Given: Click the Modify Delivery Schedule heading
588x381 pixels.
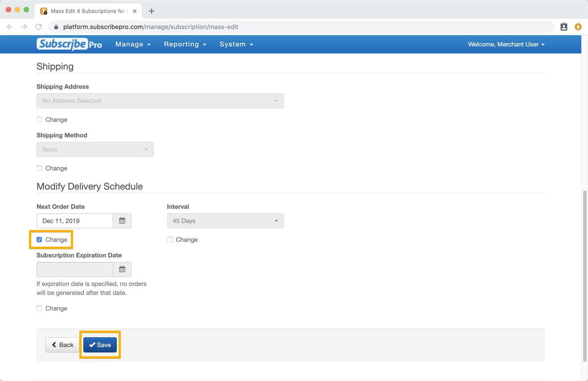Looking at the screenshot, I should pos(90,186).
